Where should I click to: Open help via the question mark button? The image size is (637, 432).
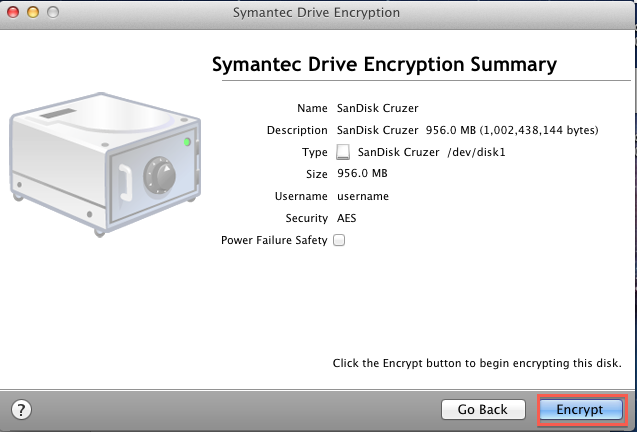pyautogui.click(x=21, y=410)
